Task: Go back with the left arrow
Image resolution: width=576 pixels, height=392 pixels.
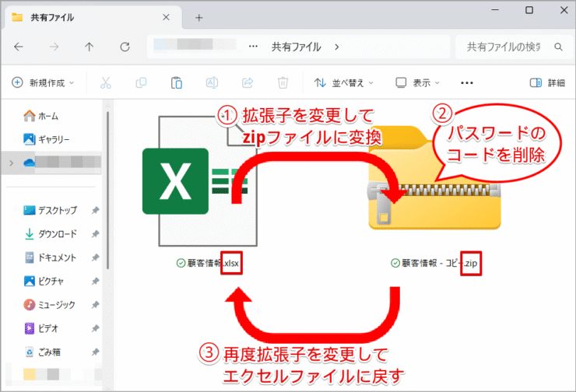Action: [x=19, y=47]
